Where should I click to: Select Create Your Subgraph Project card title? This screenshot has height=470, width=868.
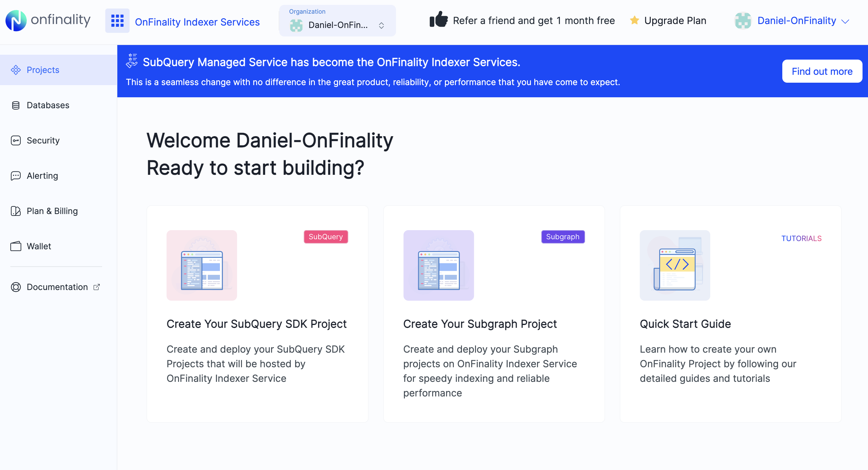(x=480, y=324)
